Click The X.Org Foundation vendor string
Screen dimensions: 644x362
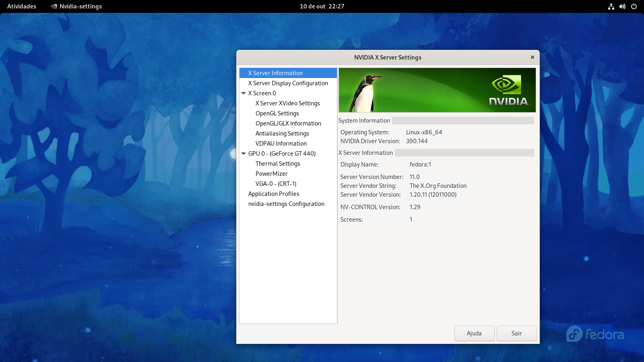point(438,186)
